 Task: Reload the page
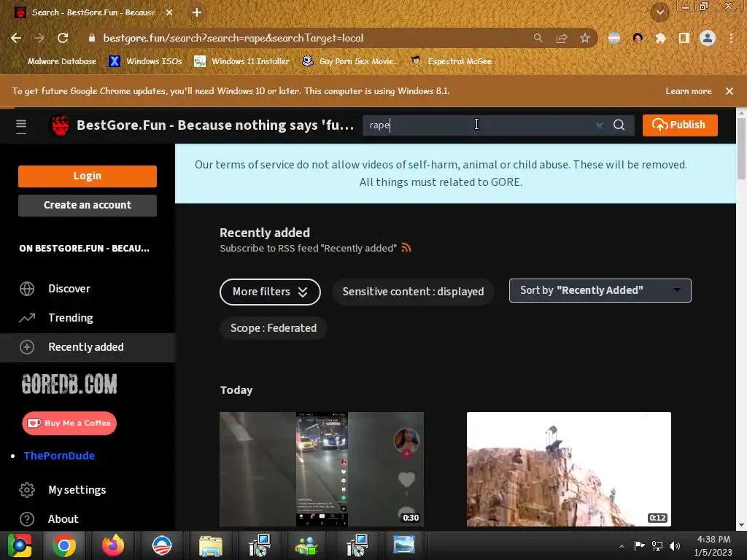tap(63, 38)
